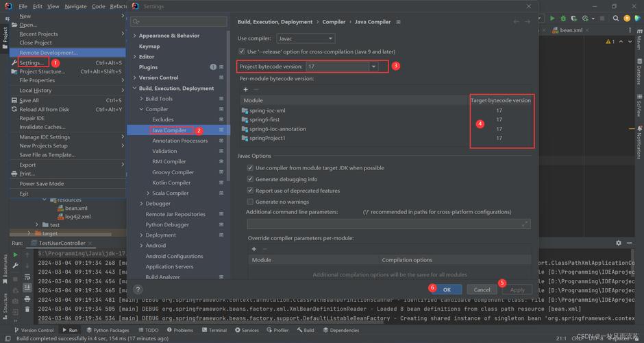The height and width of the screenshot is (343, 644).
Task: Open the Use compiler Javac dropdown
Action: click(x=306, y=39)
